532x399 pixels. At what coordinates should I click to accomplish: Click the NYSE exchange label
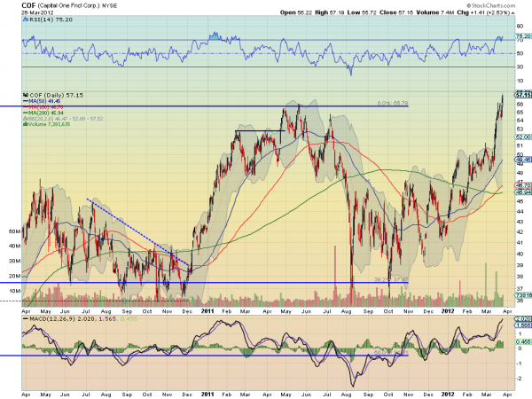[x=109, y=6]
